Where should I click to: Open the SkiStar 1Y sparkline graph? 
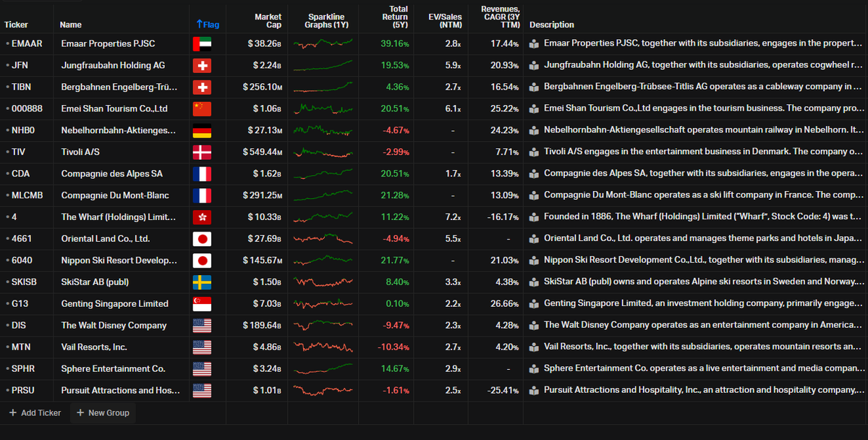click(323, 282)
